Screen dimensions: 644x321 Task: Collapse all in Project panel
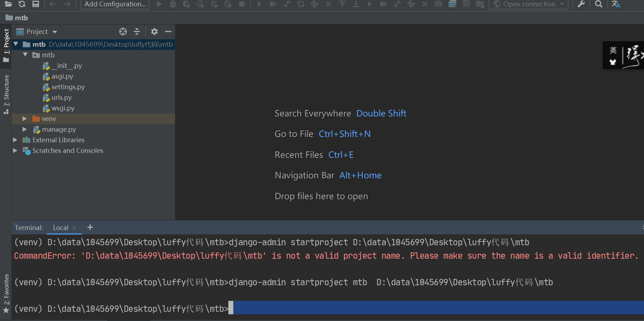[137, 31]
